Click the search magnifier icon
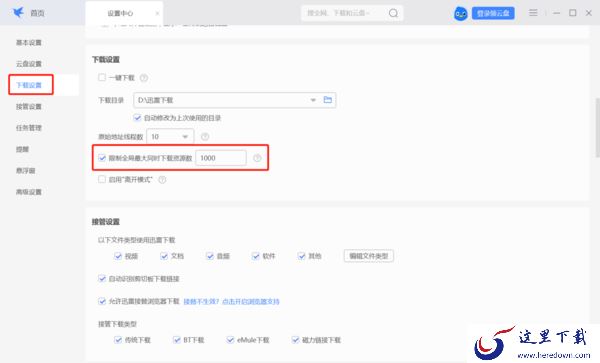 click(x=393, y=13)
